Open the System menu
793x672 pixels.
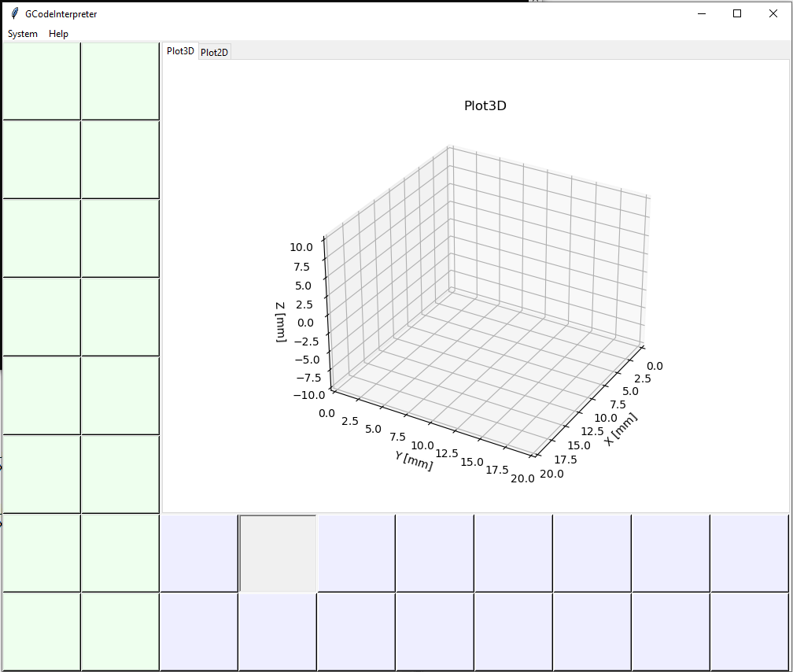click(23, 34)
